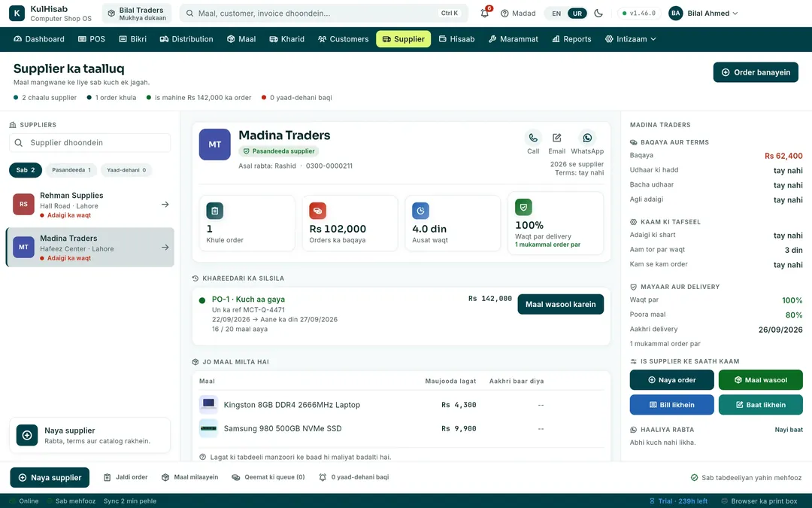Click the red Rs 62,400 baqaya amount

click(783, 156)
